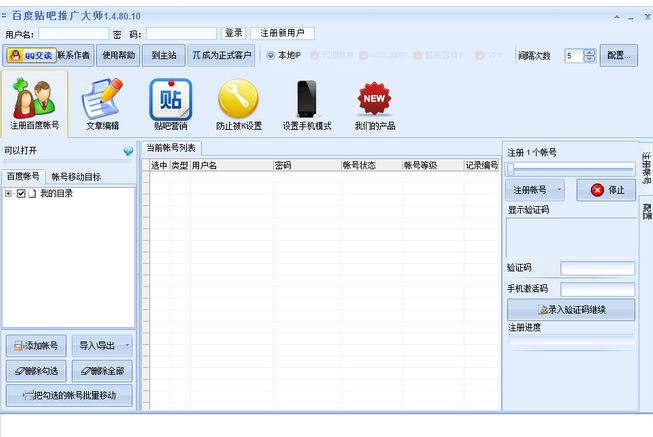Open the 导入\导出 dropdown
This screenshot has width=653, height=437.
point(102,345)
